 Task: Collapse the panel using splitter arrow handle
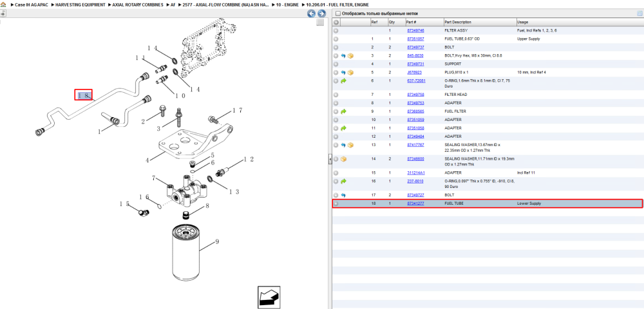(330, 159)
